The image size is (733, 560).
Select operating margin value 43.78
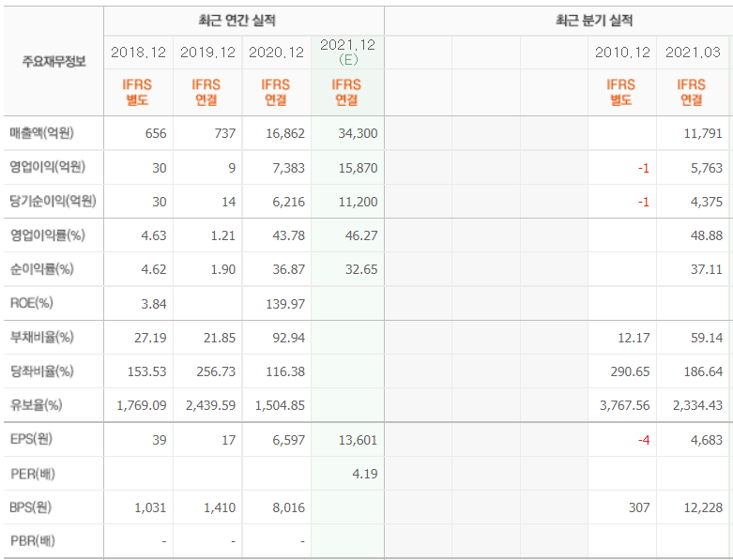(x=288, y=235)
